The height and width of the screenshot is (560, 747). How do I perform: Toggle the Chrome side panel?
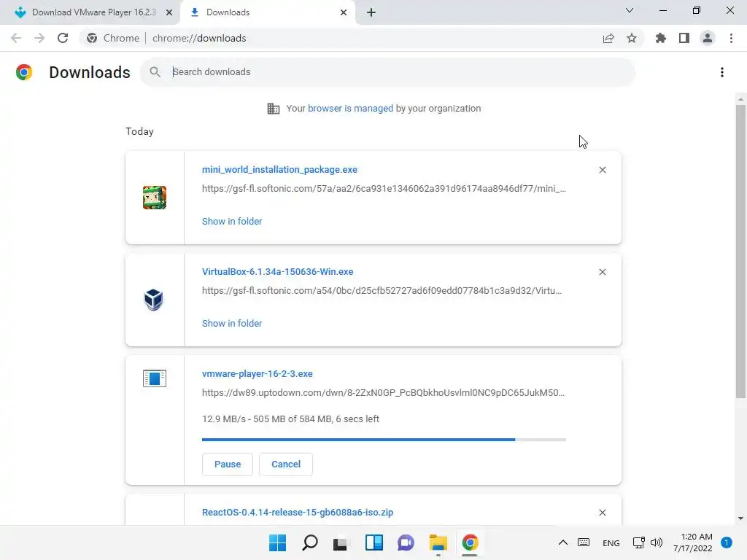pyautogui.click(x=684, y=38)
